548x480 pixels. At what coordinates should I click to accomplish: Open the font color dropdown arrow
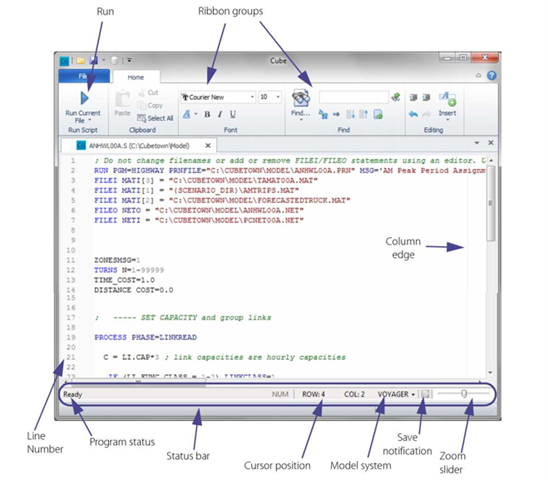pyautogui.click(x=196, y=114)
